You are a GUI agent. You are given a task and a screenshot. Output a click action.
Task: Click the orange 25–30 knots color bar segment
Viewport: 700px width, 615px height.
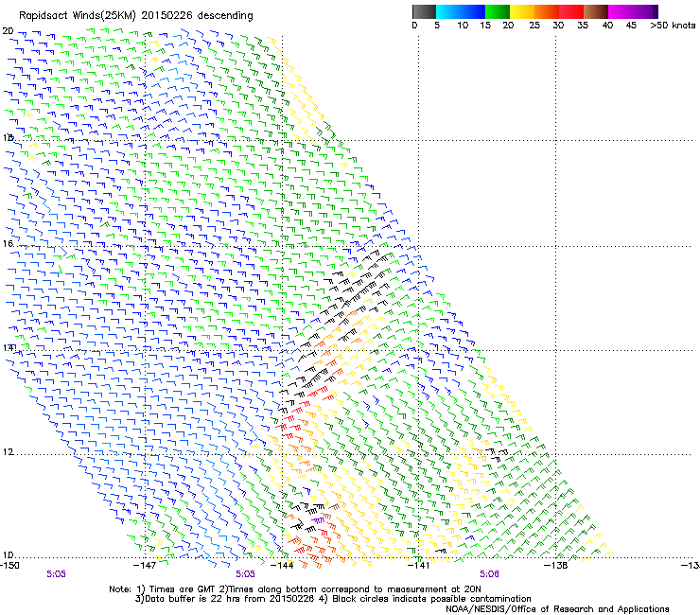pos(547,11)
